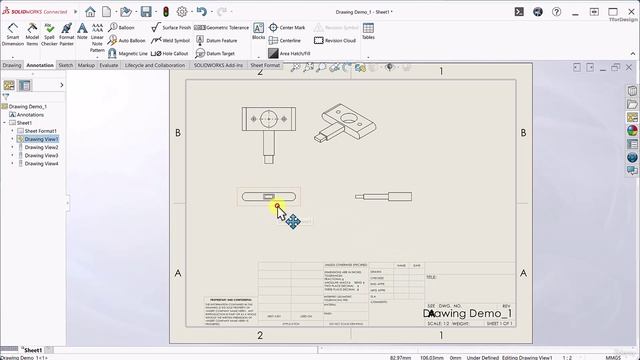
Task: Select Annotations in the feature tree
Action: pyautogui.click(x=30, y=115)
